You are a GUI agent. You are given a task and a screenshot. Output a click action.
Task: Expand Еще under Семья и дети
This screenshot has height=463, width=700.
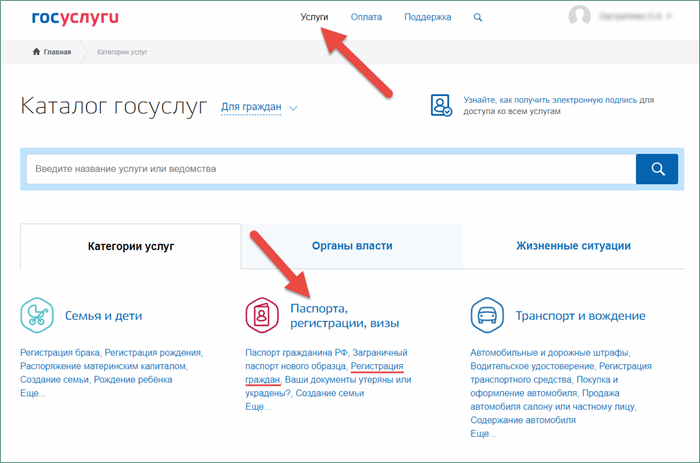point(33,393)
